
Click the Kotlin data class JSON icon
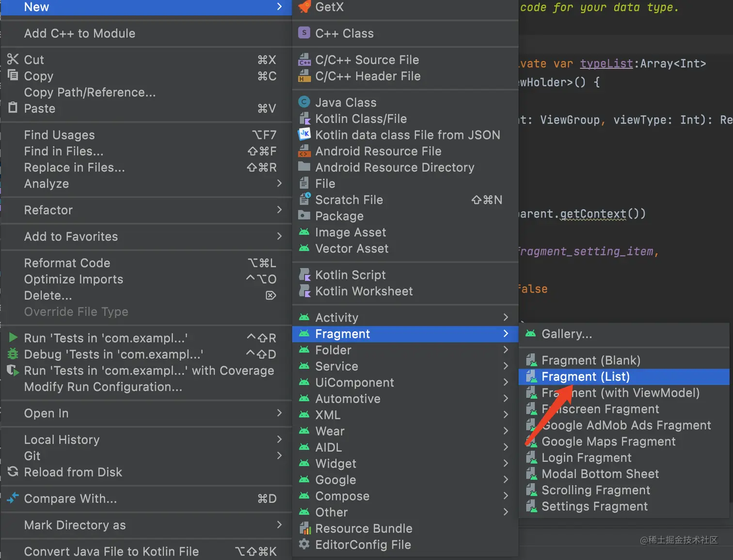click(304, 135)
